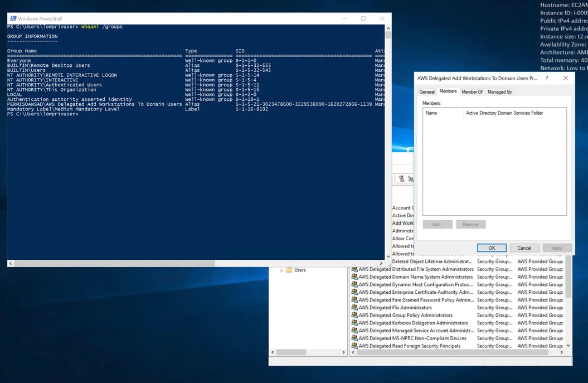
Task: Select 'AWS Delegated Enterprise Certificate Authority Adm...' row
Action: tap(457, 292)
